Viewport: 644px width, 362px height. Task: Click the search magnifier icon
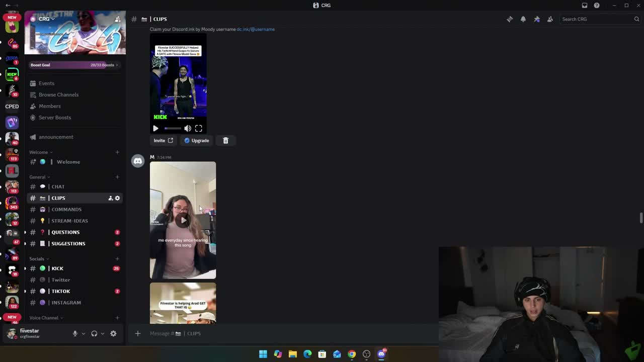click(x=636, y=19)
